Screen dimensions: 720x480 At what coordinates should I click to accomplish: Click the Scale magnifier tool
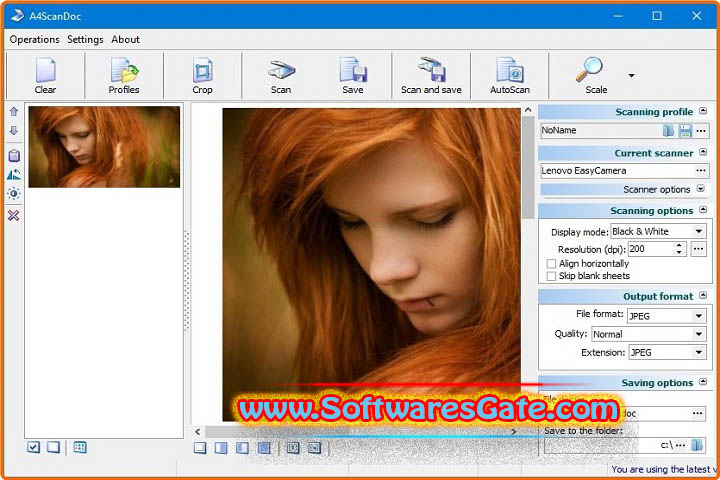[596, 76]
